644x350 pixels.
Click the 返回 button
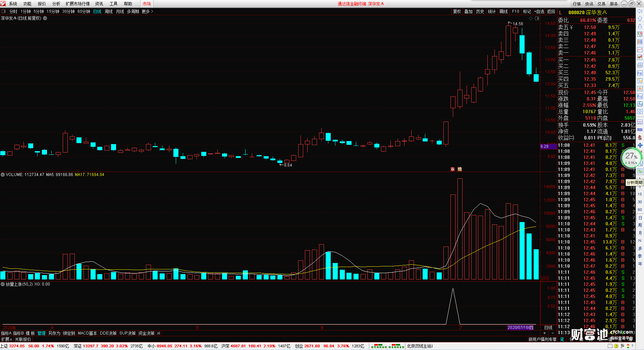[551, 11]
